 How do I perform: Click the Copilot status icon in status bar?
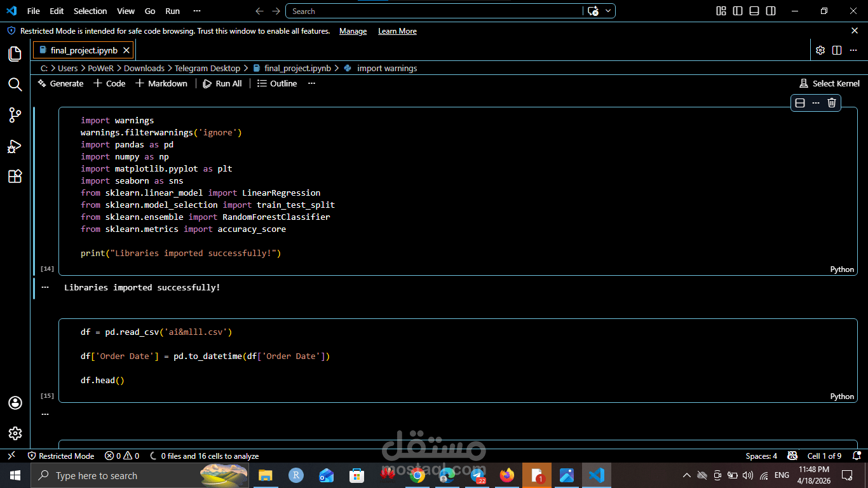(792, 456)
